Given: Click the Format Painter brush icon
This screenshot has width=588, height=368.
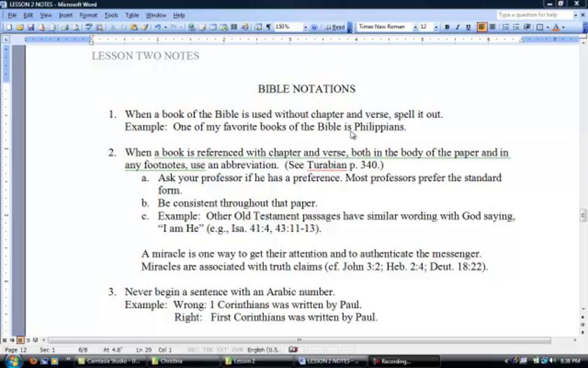Looking at the screenshot, I should pos(145,27).
